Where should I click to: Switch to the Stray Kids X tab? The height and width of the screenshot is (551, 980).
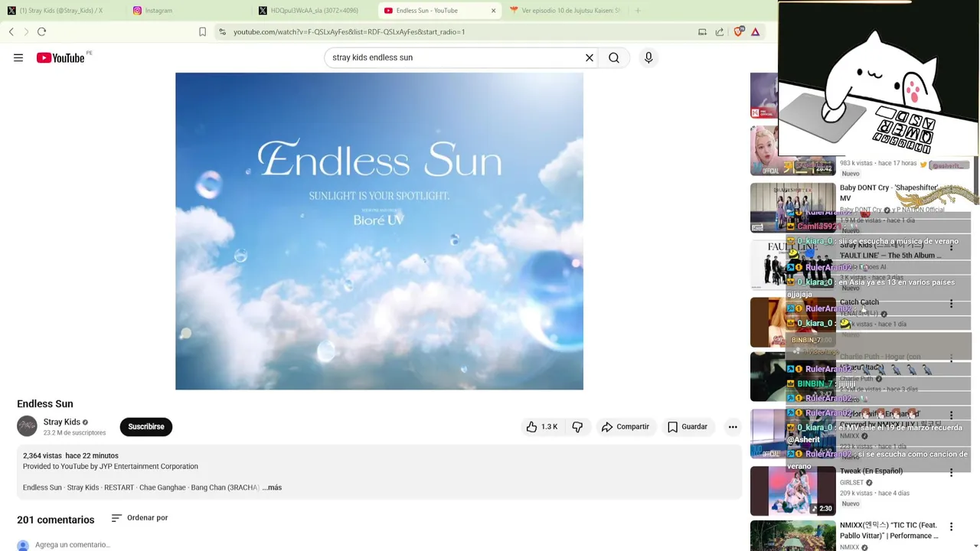(60, 11)
